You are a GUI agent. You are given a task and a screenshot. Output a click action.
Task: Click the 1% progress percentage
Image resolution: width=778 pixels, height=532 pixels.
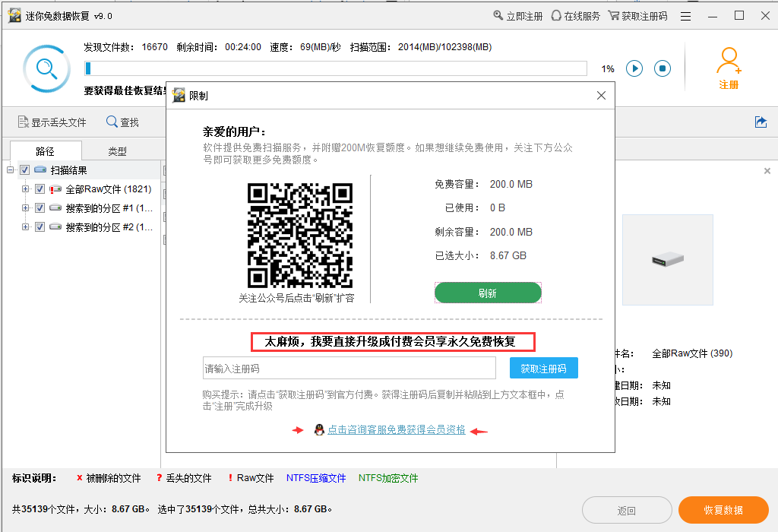(x=608, y=69)
